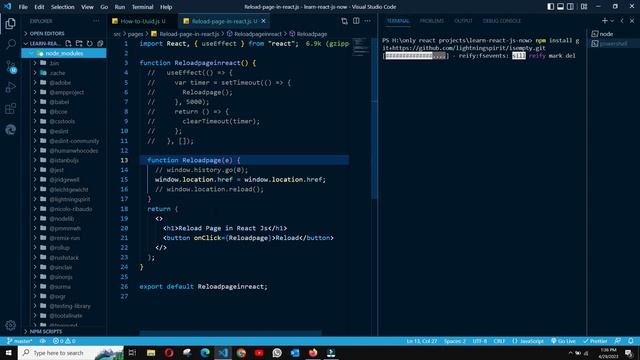640x360 pixels.
Task: Click the New Folder icon in explorer
Action: (79, 43)
